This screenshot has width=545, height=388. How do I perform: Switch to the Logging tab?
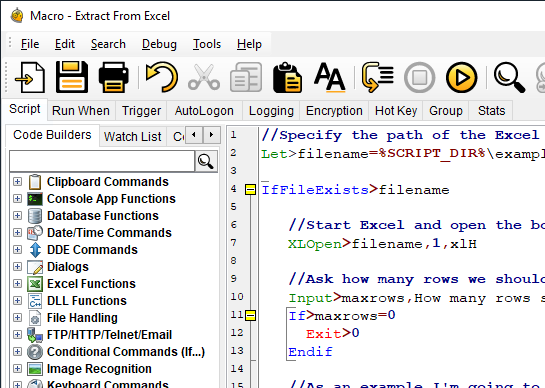click(x=271, y=111)
